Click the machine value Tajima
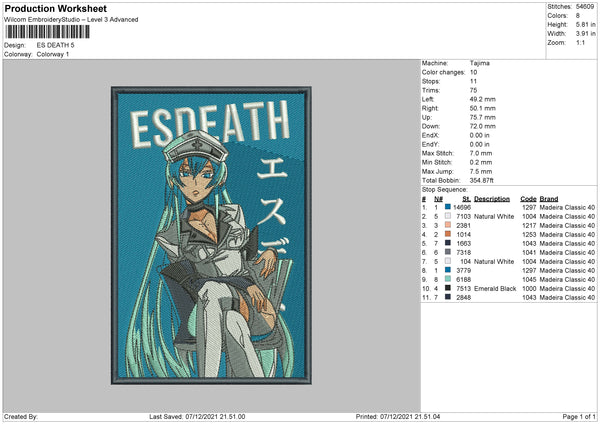Screen dimensions: 600x424 point(479,63)
